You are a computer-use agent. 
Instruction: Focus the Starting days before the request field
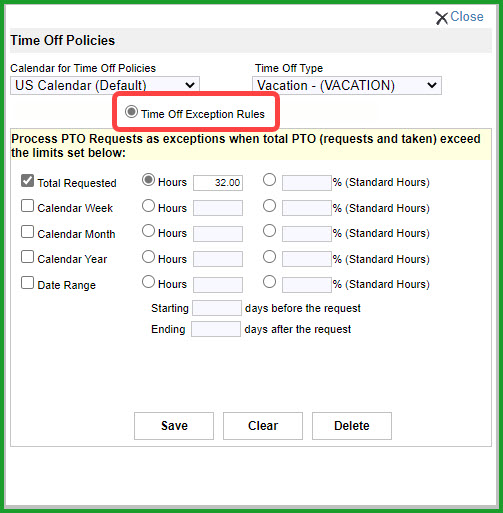pos(217,308)
